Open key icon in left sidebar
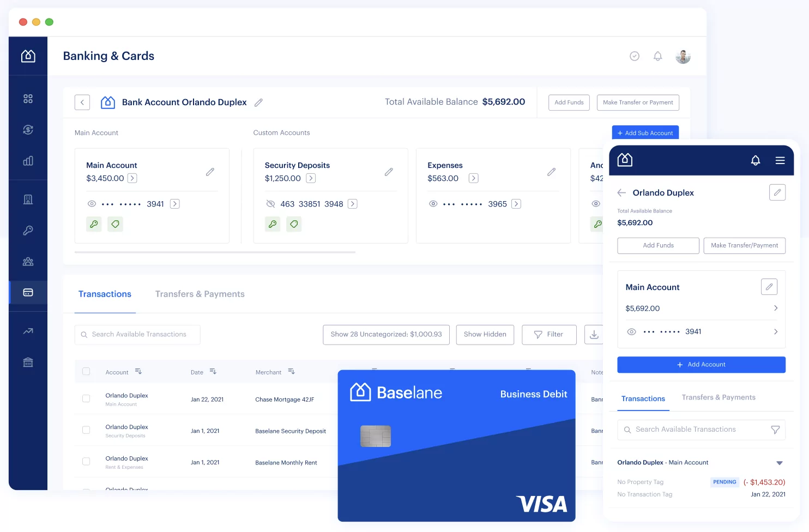This screenshot has height=532, width=809. point(28,231)
